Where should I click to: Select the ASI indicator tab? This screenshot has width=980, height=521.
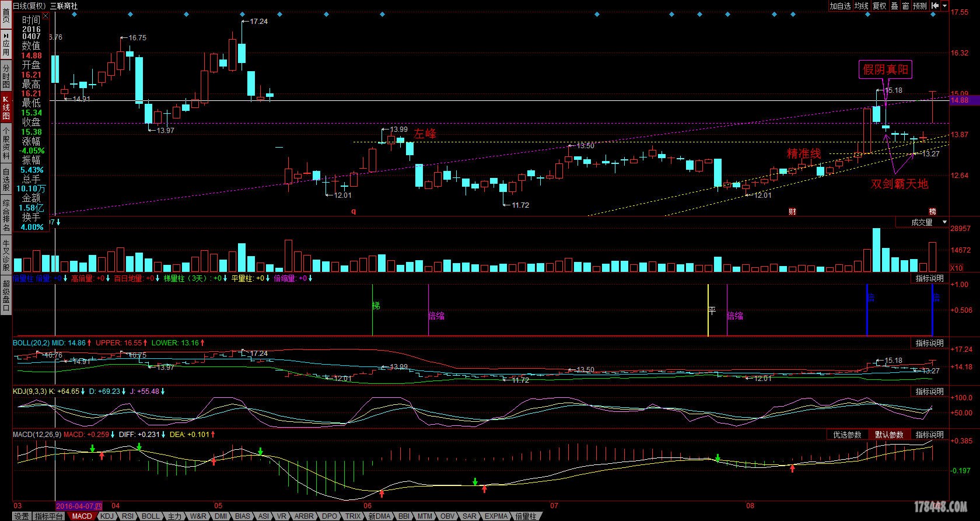tap(264, 516)
